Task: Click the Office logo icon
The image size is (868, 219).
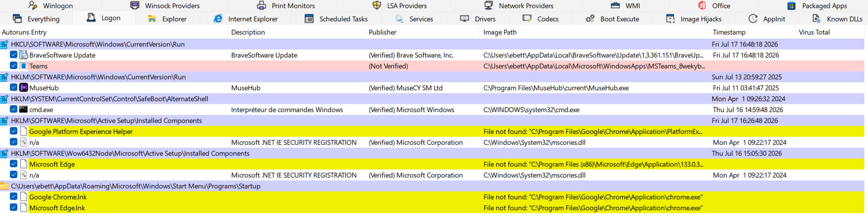Action: (702, 6)
